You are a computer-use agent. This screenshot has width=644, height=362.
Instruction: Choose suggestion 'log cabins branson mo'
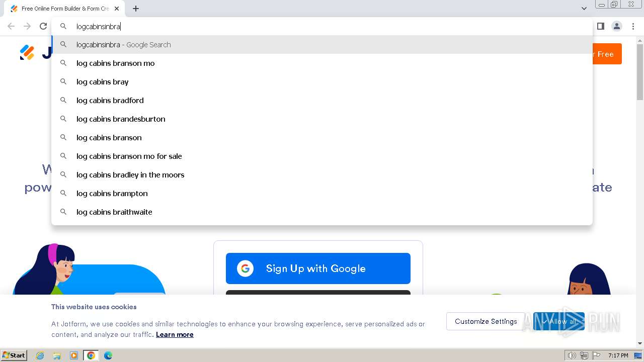[322, 63]
